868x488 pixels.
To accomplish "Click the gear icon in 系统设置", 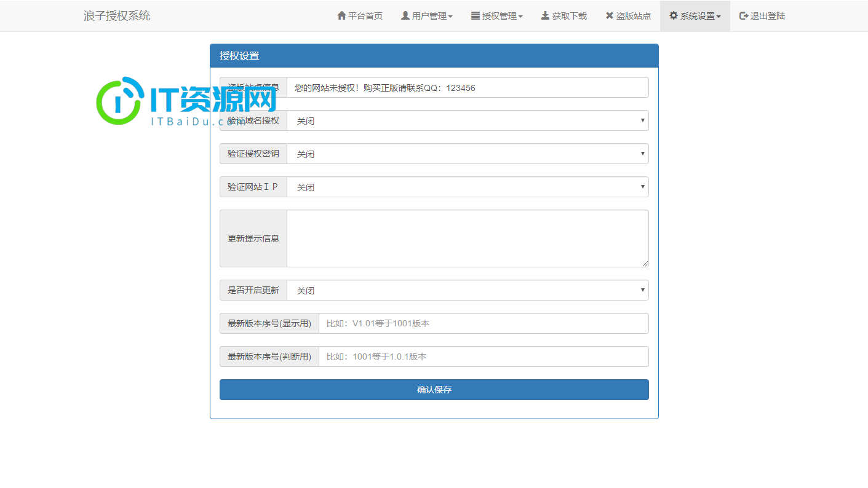I will 674,15.
